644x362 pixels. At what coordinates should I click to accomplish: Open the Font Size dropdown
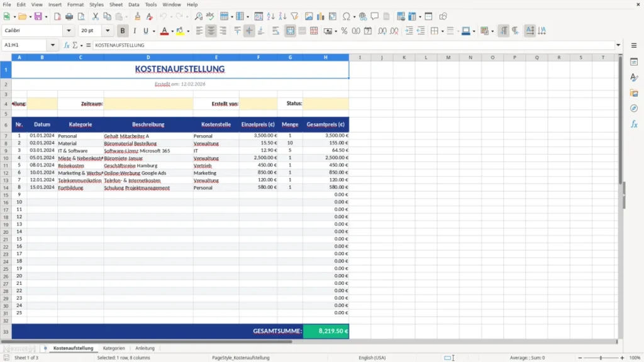pyautogui.click(x=108, y=31)
